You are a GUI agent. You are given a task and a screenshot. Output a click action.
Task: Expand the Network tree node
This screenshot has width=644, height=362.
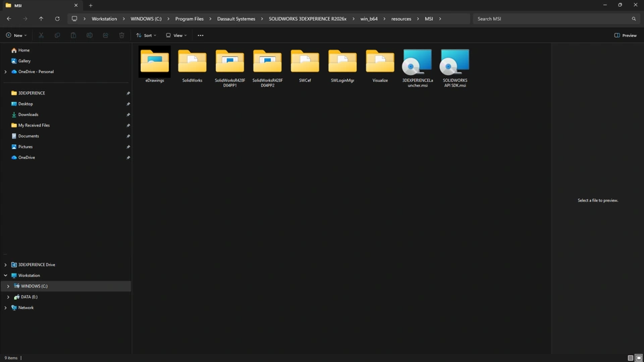pyautogui.click(x=5, y=308)
